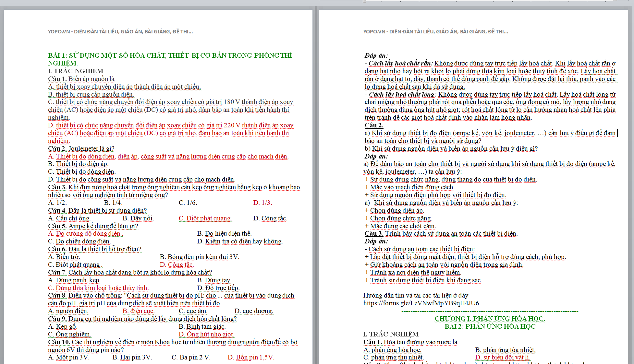Click the left indent marker on ruler
This screenshot has height=364, width=634.
(x=364, y=2)
